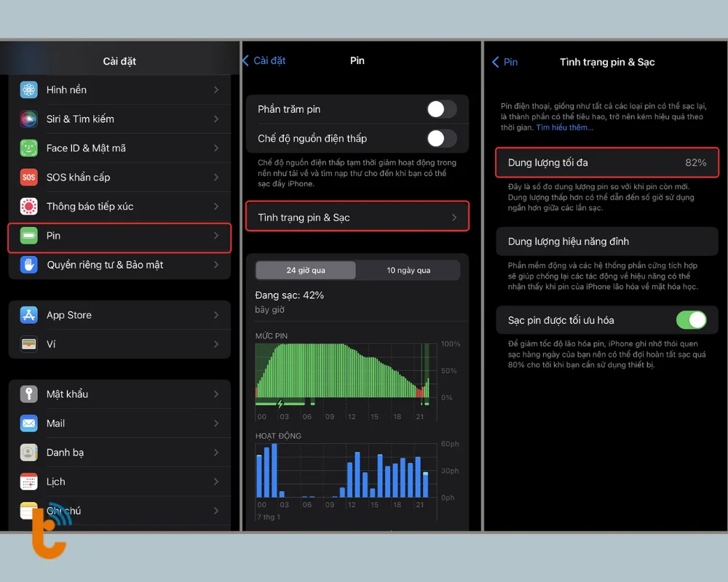Open Quyền riêng tư & Bảo mật chevron
This screenshot has height=582, width=728.
216,265
